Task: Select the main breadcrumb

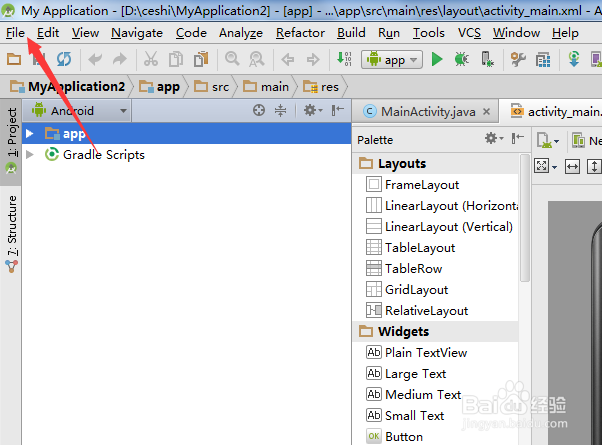Action: [x=266, y=87]
